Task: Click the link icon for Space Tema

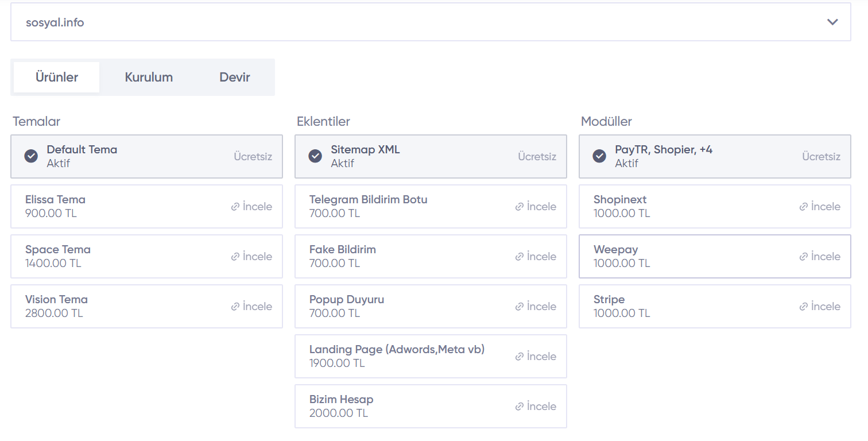Action: [x=235, y=257]
